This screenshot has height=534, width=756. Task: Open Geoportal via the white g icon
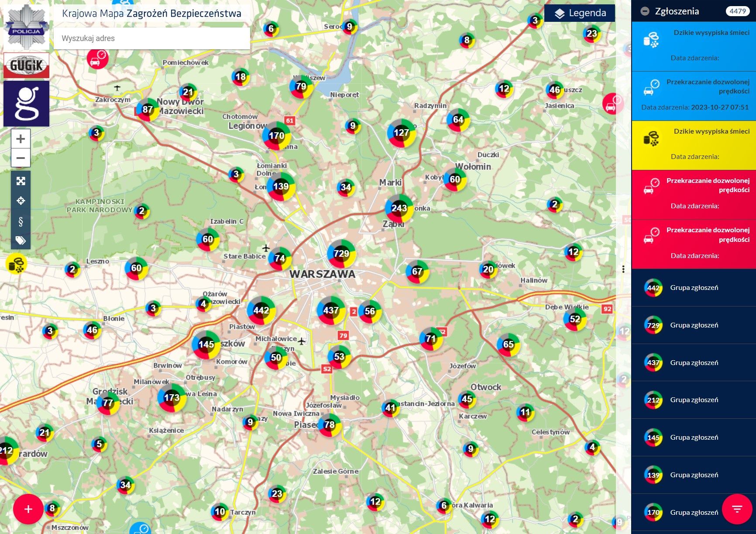pyautogui.click(x=26, y=103)
